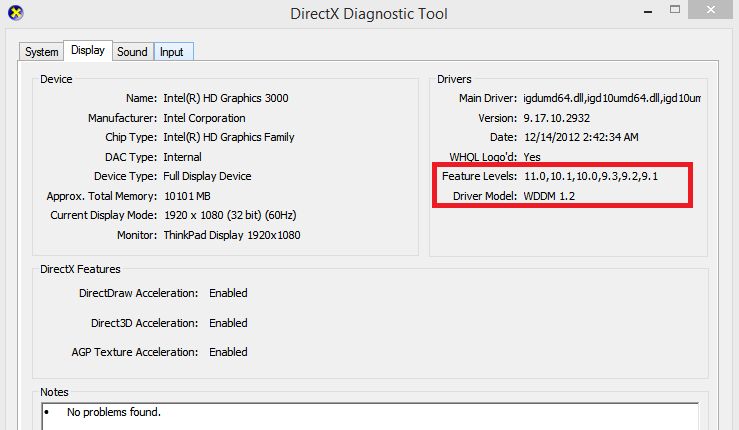Maximize the DirectX Diagnostic Tool window

[x=675, y=9]
